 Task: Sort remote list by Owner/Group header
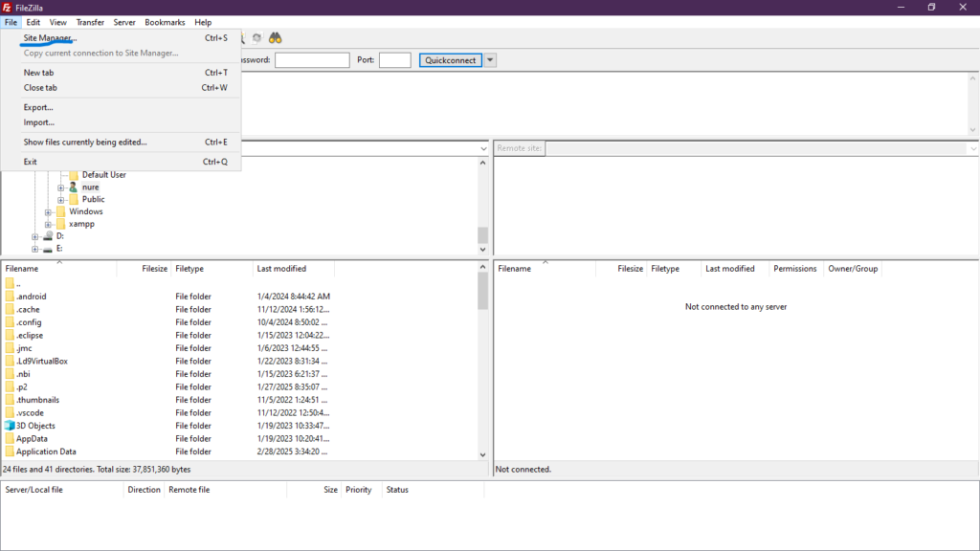click(x=853, y=269)
